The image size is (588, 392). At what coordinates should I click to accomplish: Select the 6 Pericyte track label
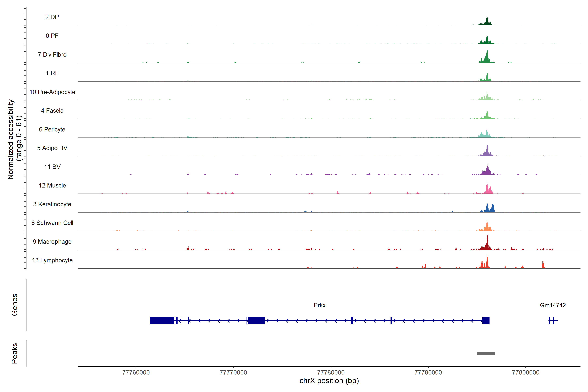pyautogui.click(x=52, y=130)
